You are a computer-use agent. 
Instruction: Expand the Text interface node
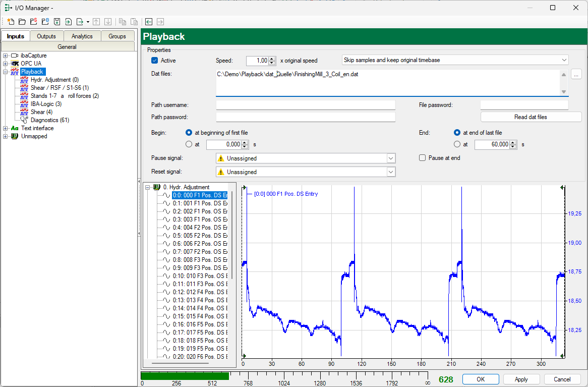pyautogui.click(x=5, y=128)
